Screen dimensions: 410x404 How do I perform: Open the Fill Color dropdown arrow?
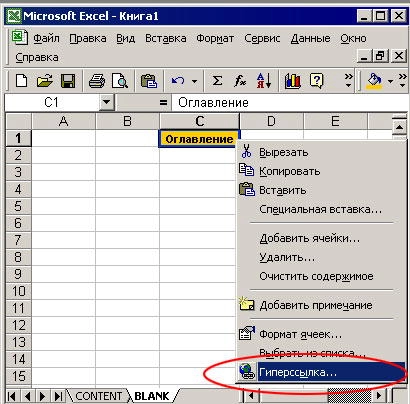[390, 81]
